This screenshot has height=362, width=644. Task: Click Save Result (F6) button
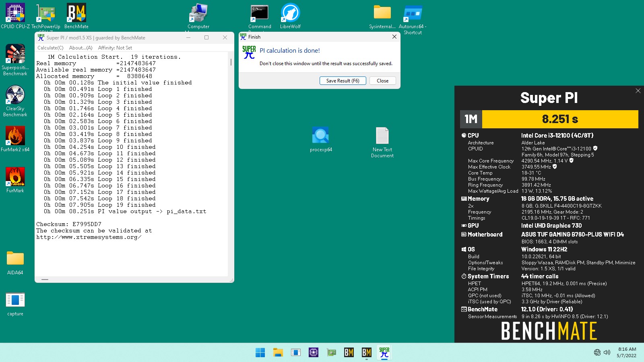(x=343, y=80)
